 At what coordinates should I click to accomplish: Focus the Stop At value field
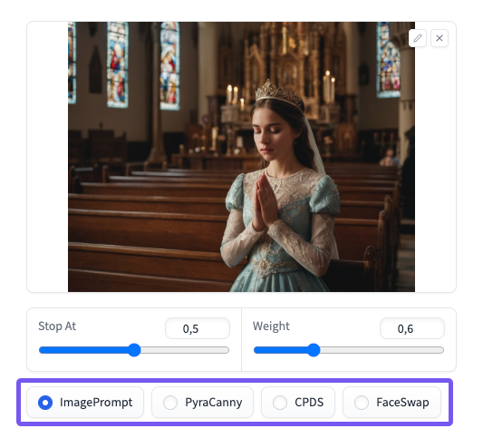tap(198, 328)
